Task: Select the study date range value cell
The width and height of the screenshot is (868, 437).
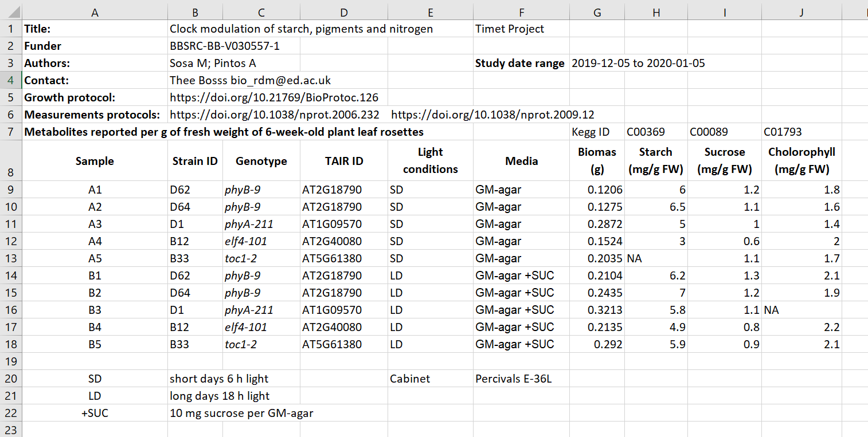Action: pyautogui.click(x=638, y=64)
